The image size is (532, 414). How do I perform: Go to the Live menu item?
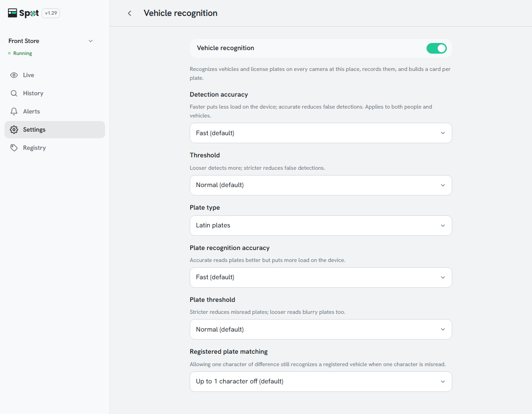(x=55, y=75)
